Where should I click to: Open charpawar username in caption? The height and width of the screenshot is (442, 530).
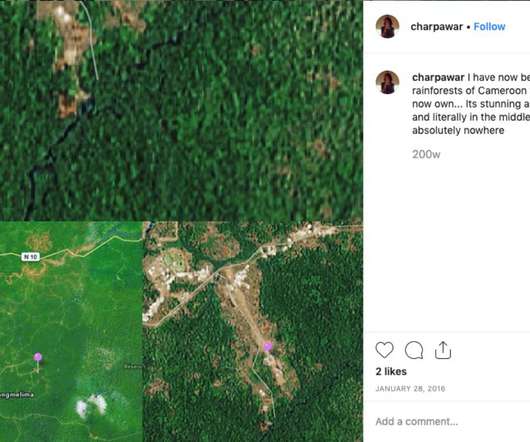click(x=438, y=77)
